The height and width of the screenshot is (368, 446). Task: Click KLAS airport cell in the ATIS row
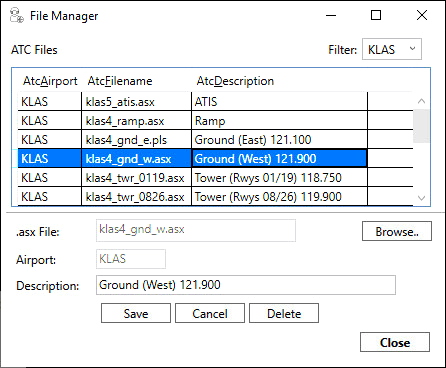pyautogui.click(x=49, y=101)
